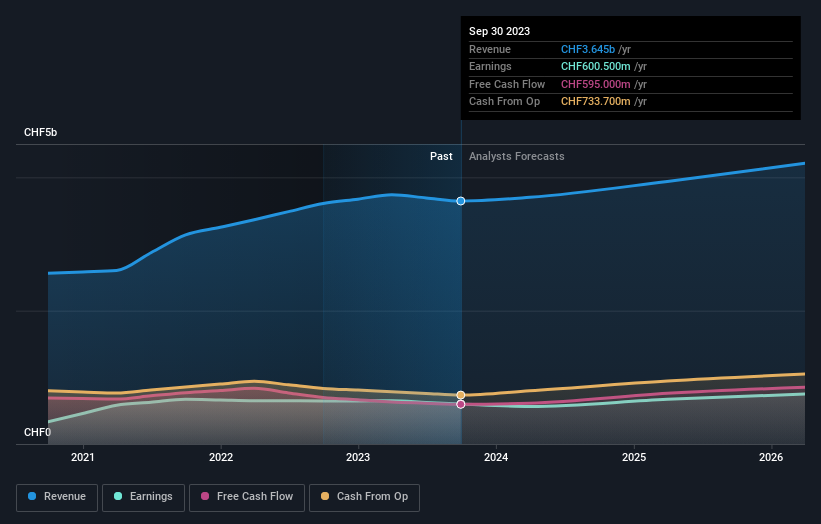Click the 2021 x-axis label
Viewport: 821px width, 524px height.
[83, 458]
